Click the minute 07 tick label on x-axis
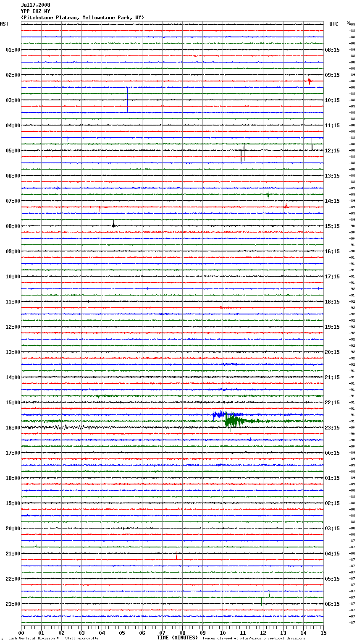 click(x=162, y=633)
